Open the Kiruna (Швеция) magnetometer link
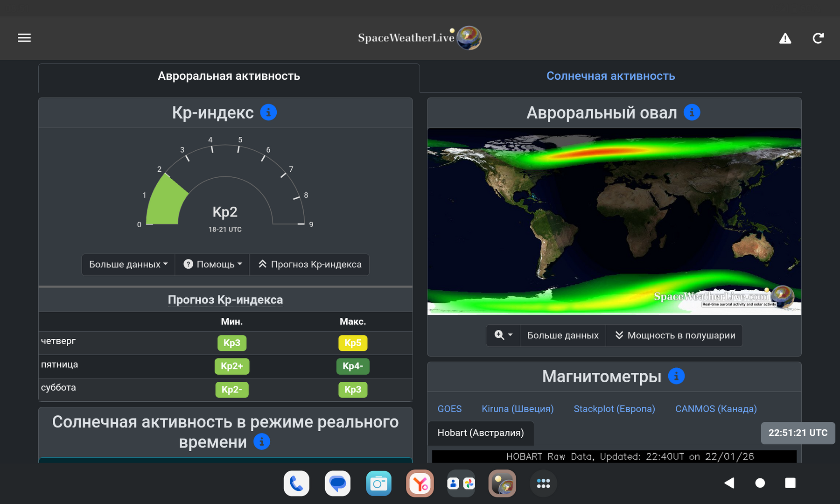The image size is (840, 504). point(518,408)
